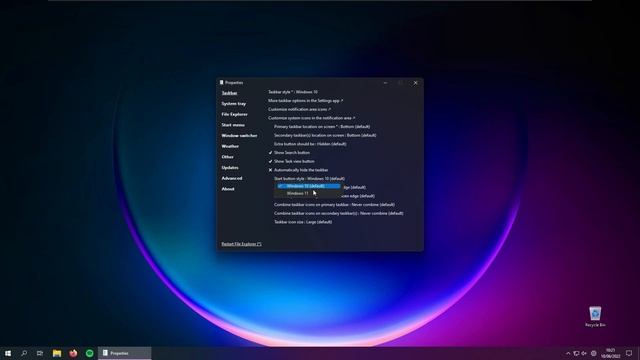Open the Updates section

coord(230,167)
